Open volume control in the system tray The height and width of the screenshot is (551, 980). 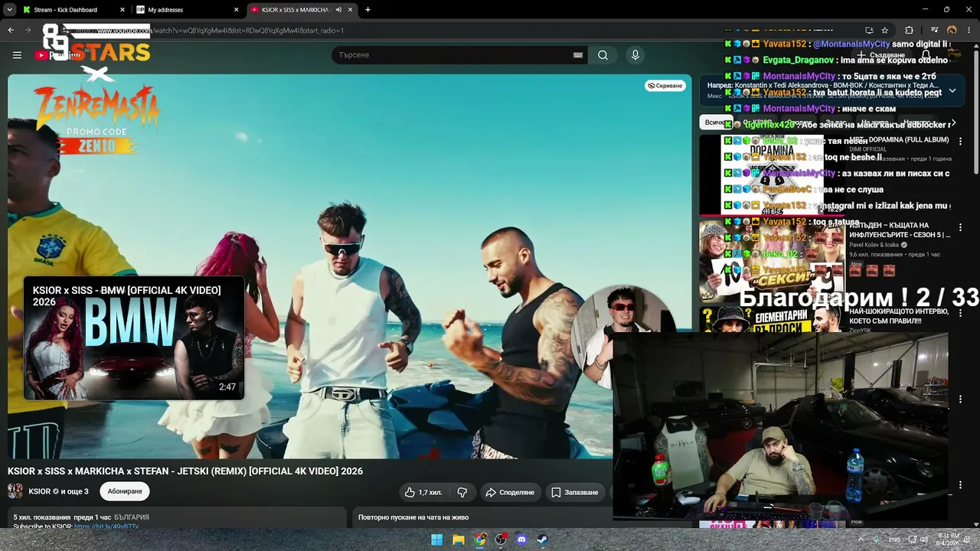(923, 540)
